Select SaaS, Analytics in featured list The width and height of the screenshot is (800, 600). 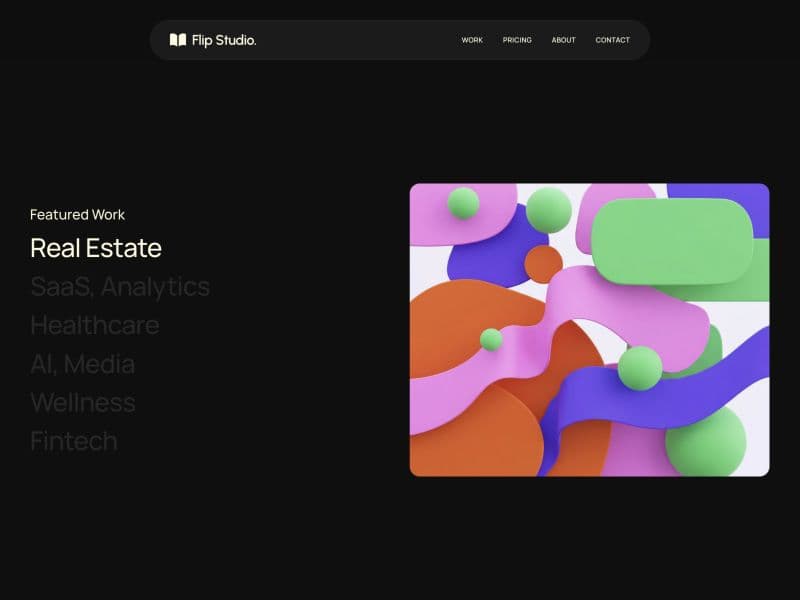point(120,287)
